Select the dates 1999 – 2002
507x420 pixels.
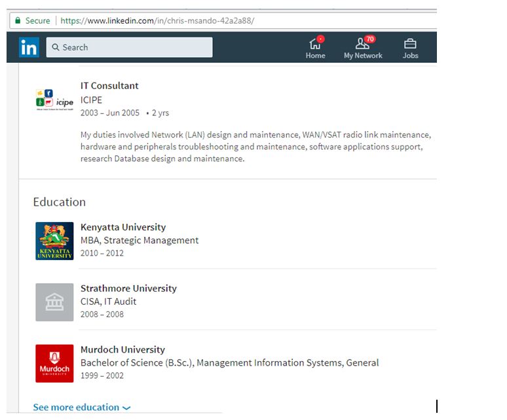click(x=102, y=375)
